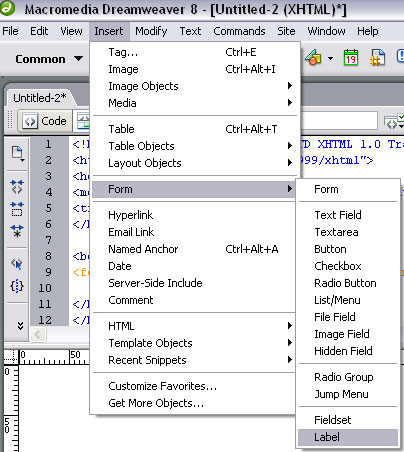Open the Edit menu
The height and width of the screenshot is (452, 404).
pyautogui.click(x=39, y=31)
